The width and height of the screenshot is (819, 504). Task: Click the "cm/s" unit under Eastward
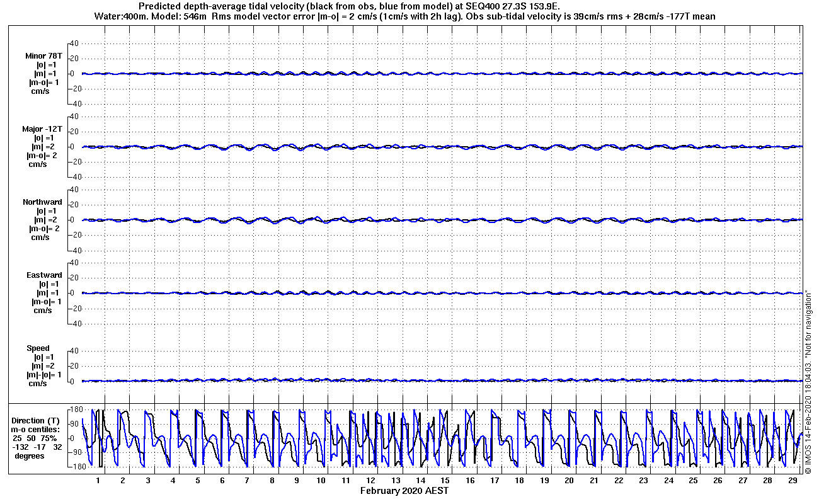42,311
